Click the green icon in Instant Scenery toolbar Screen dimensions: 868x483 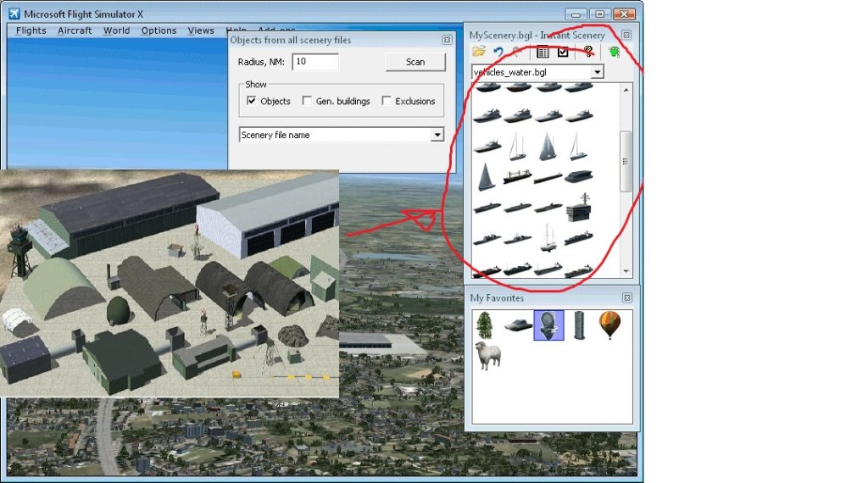(x=614, y=52)
